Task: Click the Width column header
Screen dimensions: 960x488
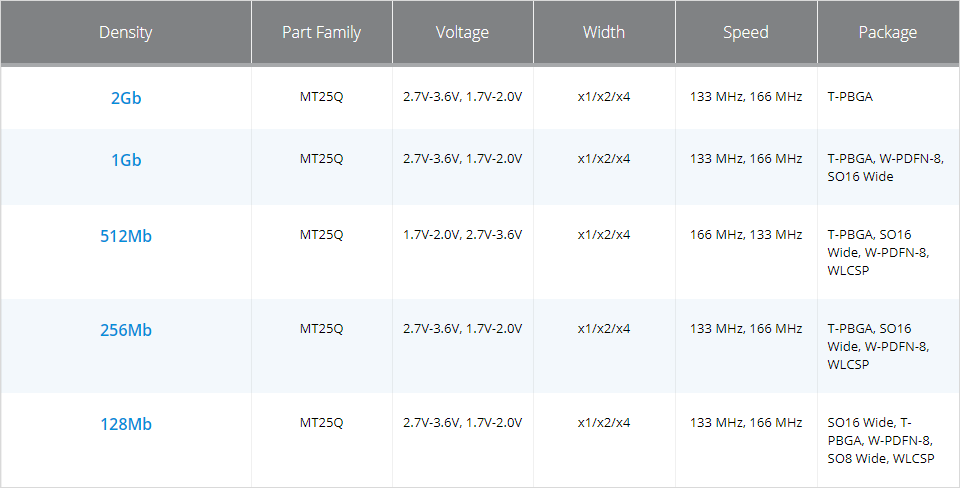Action: pyautogui.click(x=604, y=32)
